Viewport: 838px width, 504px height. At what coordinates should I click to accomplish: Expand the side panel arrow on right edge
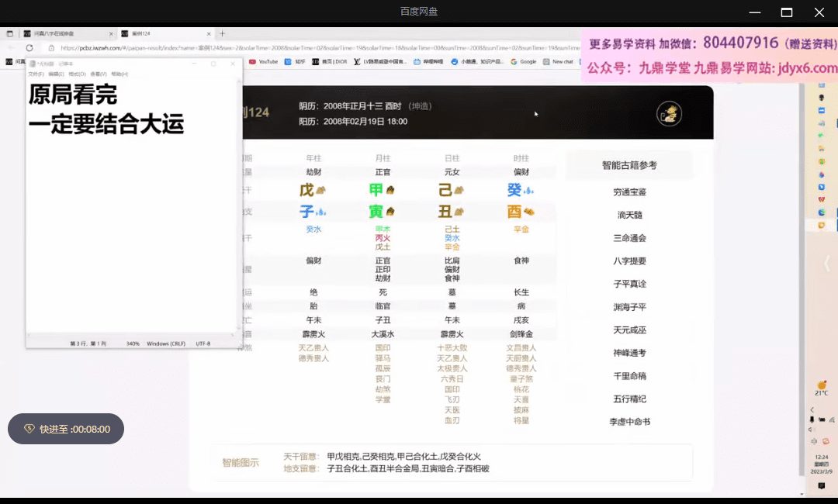click(827, 264)
